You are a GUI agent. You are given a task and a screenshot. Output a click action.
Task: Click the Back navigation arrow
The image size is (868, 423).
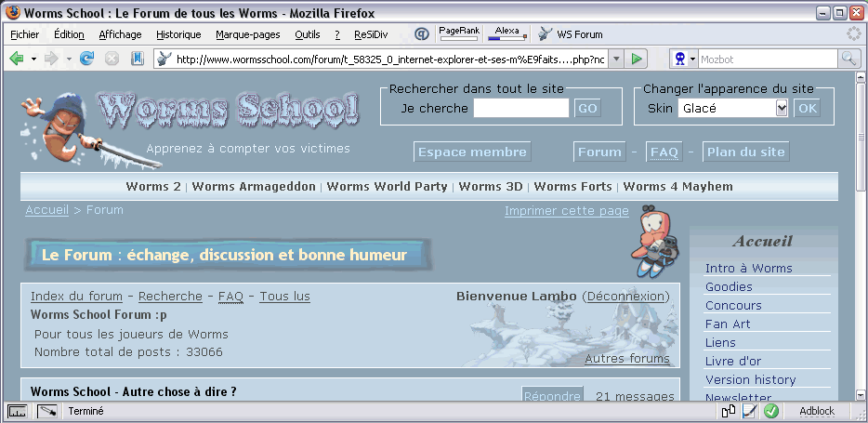click(17, 59)
